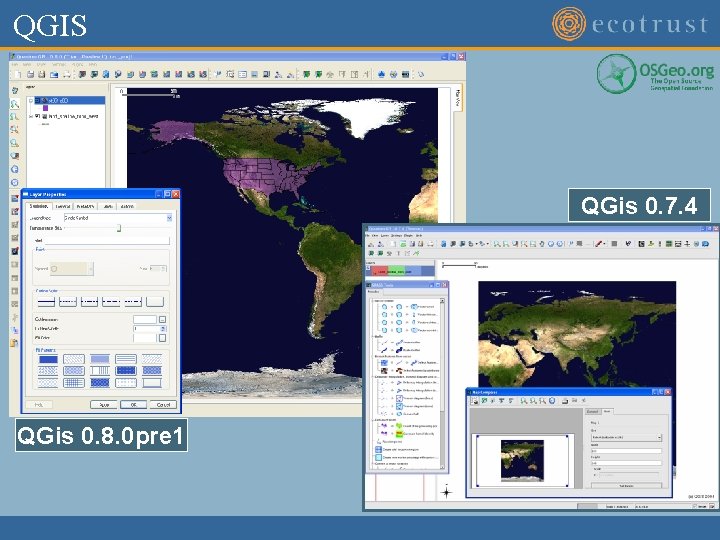Click the Width field in Map Composer

pos(626,451)
